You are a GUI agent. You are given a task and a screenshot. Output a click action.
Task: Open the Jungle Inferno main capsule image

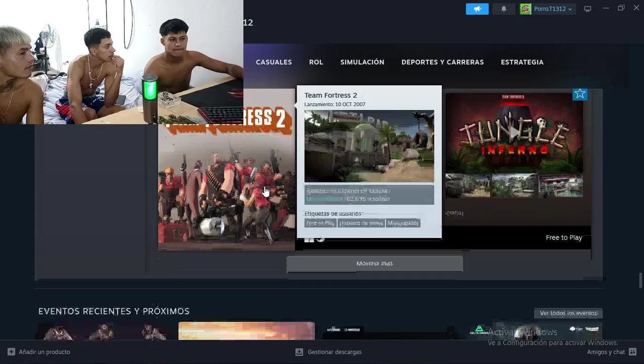[x=514, y=132]
